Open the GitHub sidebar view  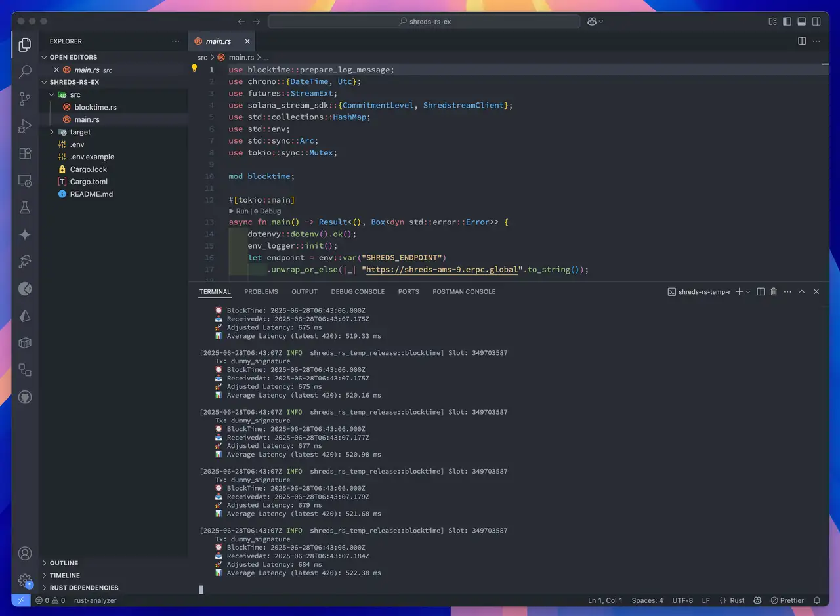point(25,397)
